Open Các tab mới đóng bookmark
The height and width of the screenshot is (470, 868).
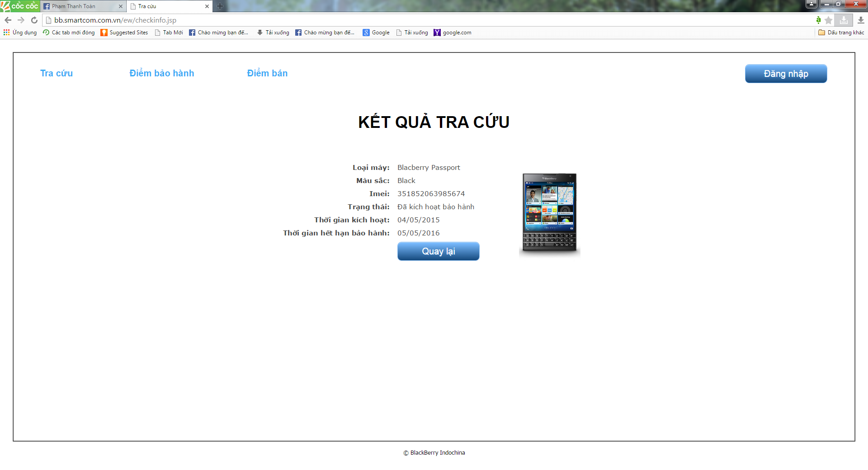(69, 33)
